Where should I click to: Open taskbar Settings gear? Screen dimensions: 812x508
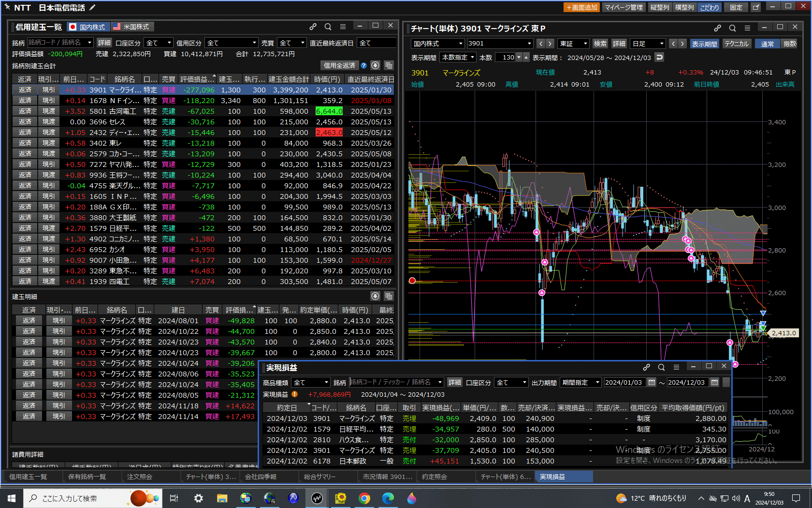[x=198, y=498]
